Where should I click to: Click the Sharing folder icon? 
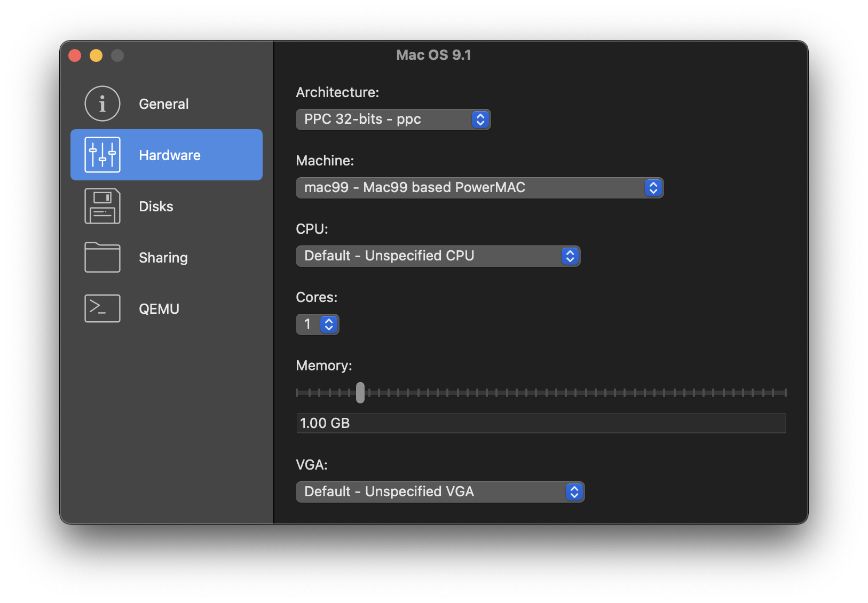[x=102, y=257]
